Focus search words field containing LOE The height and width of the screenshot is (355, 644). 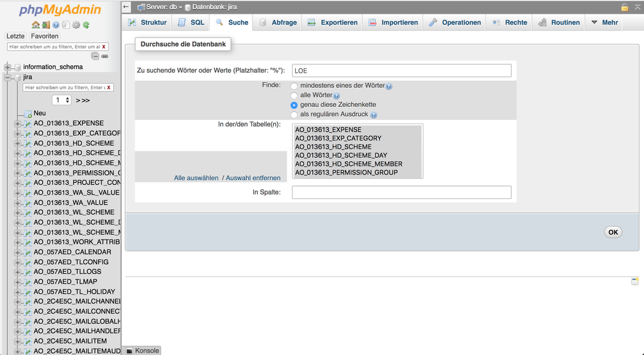click(x=402, y=71)
